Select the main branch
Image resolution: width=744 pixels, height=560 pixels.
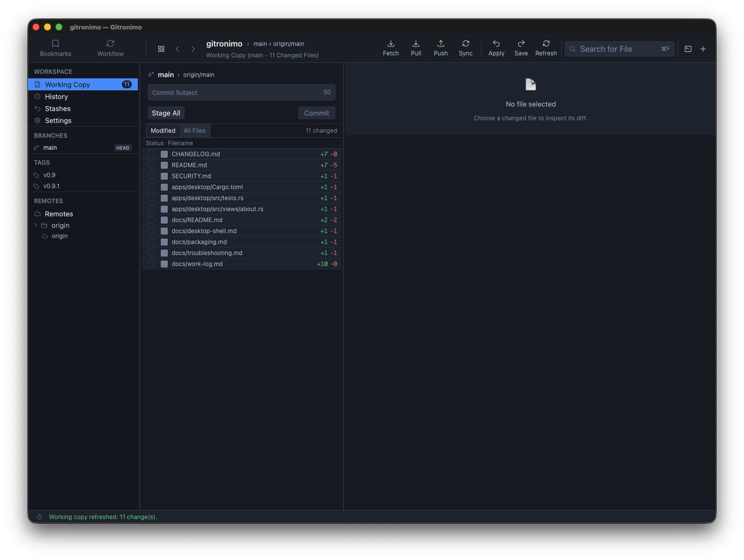[83, 148]
